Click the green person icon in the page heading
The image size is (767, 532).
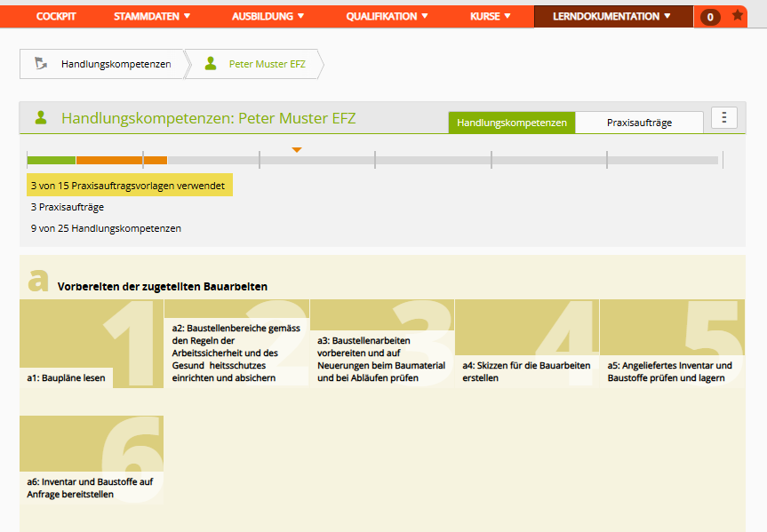pos(41,118)
